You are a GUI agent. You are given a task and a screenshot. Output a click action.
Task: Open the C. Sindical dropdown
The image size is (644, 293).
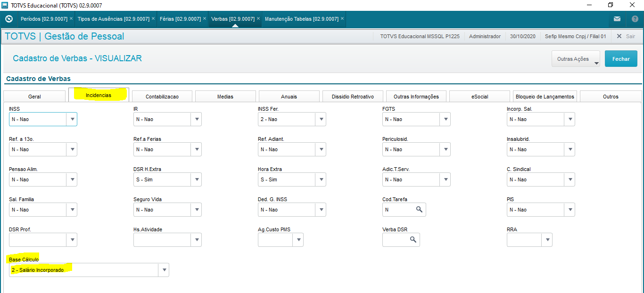[570, 179]
